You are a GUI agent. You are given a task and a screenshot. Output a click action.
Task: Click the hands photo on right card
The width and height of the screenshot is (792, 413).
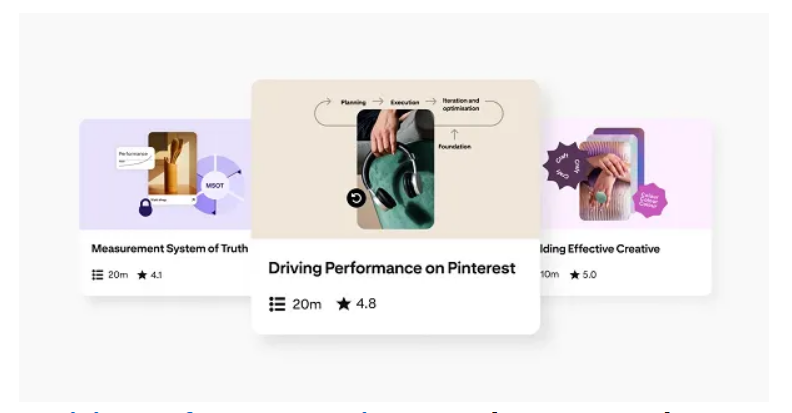pos(612,173)
